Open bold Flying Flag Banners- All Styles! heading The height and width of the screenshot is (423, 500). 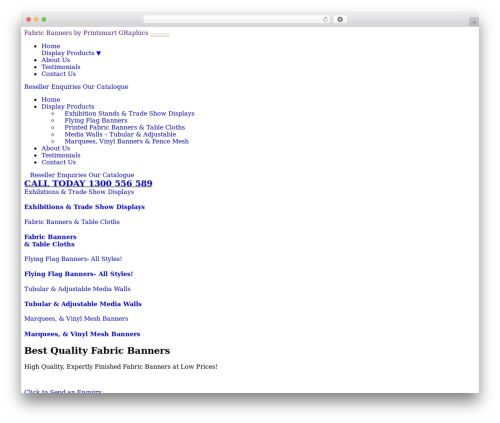point(79,274)
